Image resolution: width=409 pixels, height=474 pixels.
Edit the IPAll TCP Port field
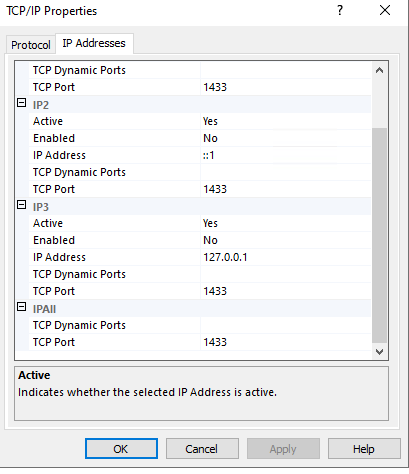pyautogui.click(x=286, y=342)
